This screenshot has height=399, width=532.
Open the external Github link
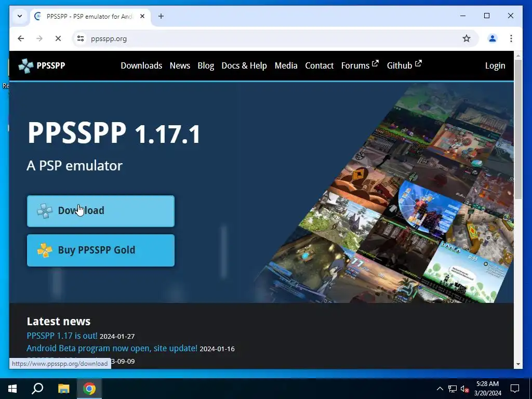coord(404,65)
